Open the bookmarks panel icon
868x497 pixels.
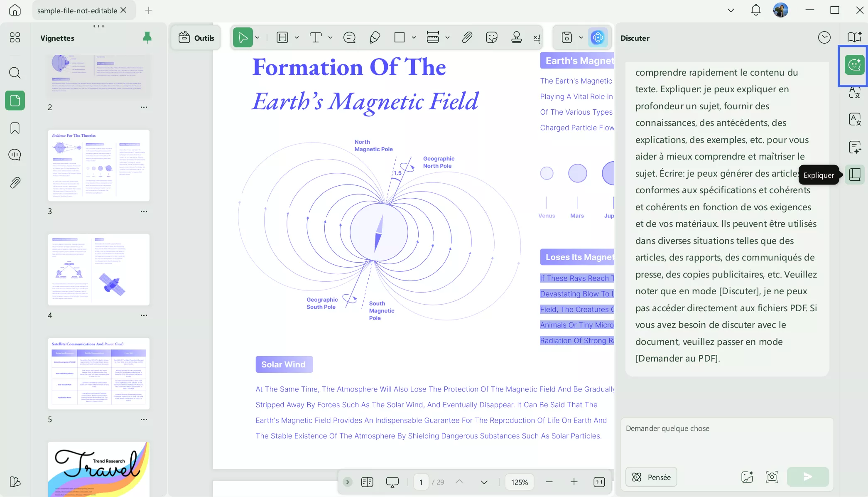[x=15, y=128]
